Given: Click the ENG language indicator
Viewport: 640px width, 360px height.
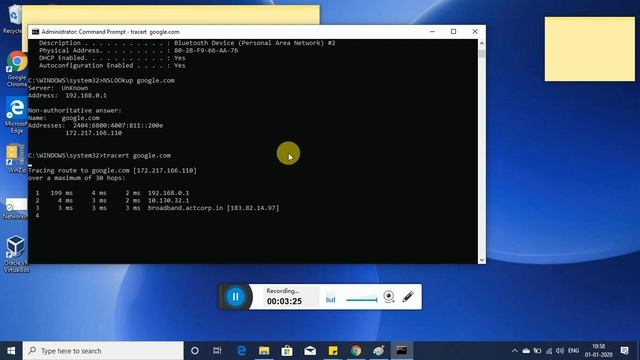Looking at the screenshot, I should pos(573,351).
